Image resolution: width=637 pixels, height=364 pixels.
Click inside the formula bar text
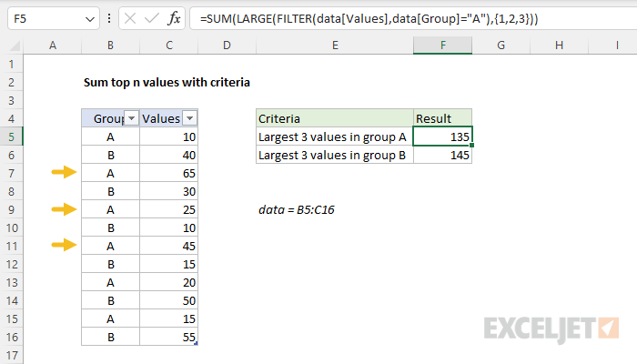point(369,19)
